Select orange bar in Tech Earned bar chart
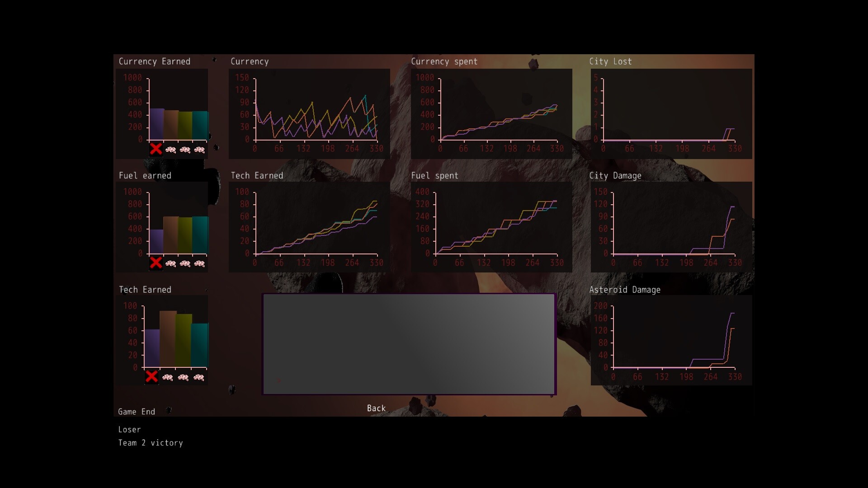 click(x=168, y=339)
